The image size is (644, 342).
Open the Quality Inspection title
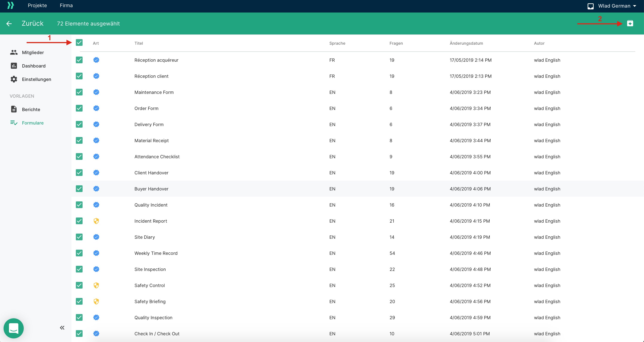[x=153, y=317]
